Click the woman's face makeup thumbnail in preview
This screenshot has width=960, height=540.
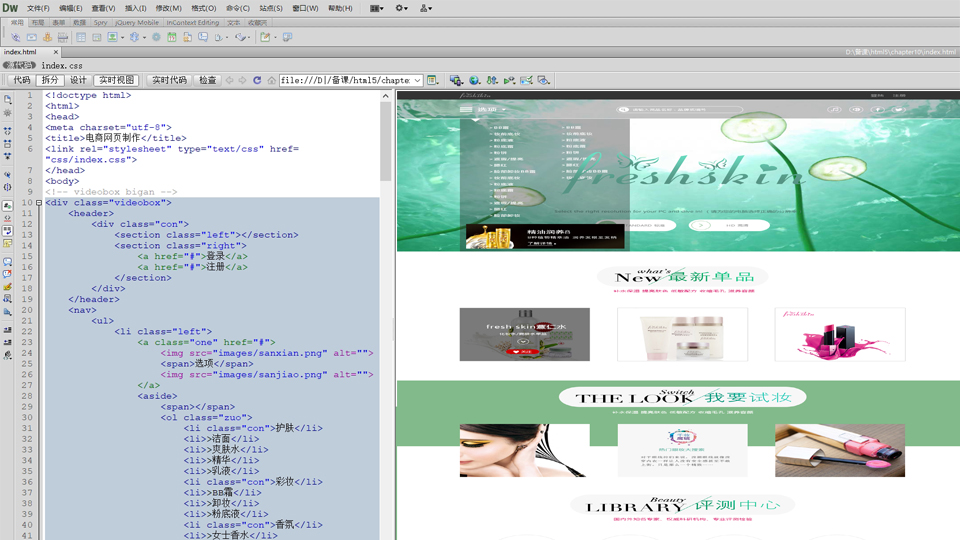tap(524, 451)
